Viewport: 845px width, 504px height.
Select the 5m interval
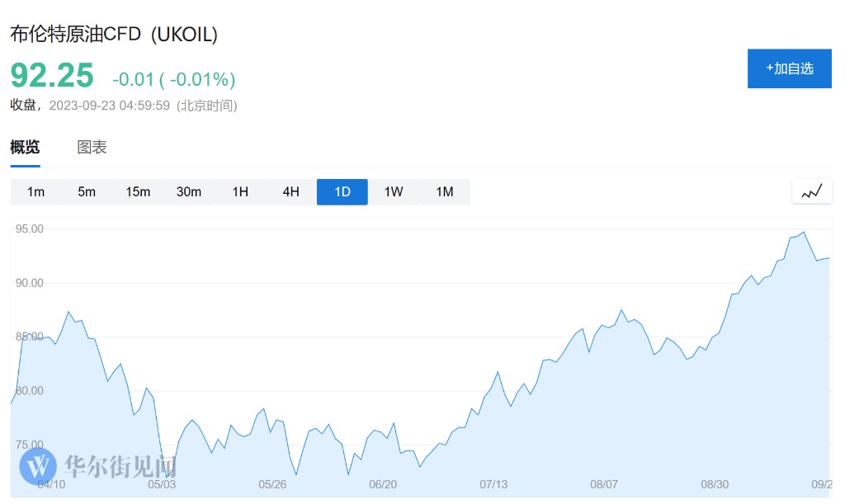(87, 192)
